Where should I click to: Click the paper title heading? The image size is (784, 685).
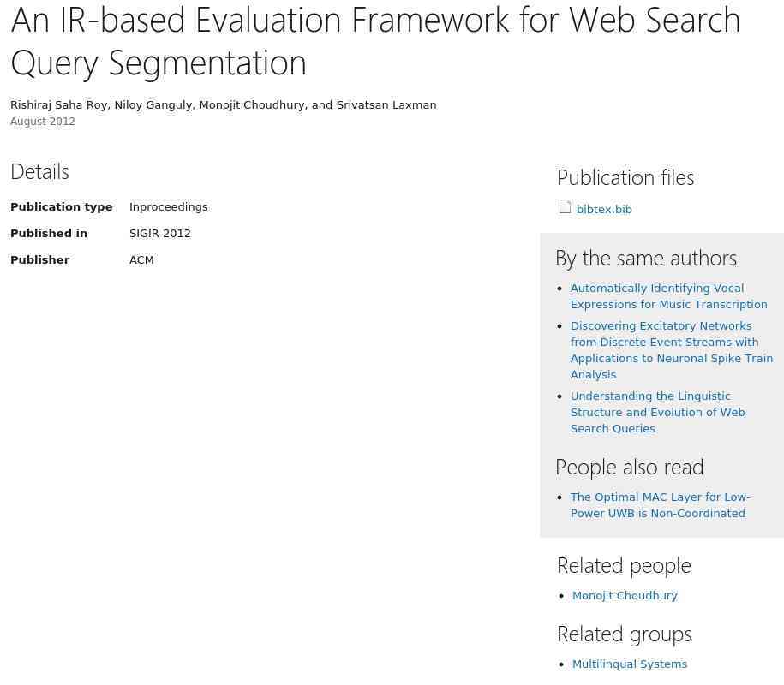click(375, 41)
